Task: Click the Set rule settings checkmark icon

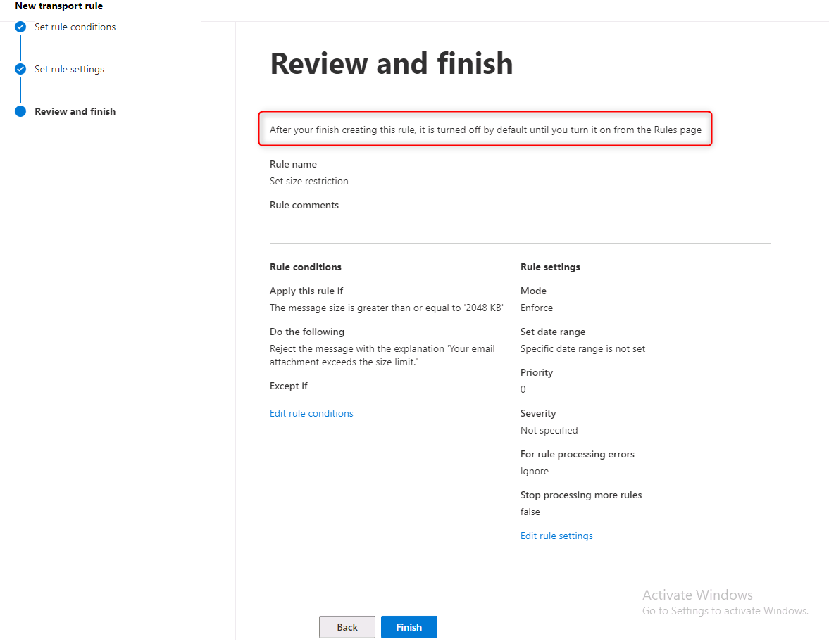Action: (20, 70)
